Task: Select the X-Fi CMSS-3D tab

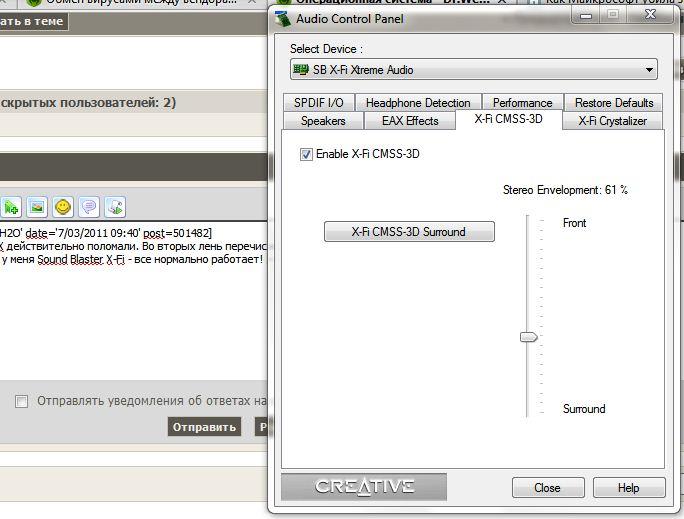Action: point(509,119)
